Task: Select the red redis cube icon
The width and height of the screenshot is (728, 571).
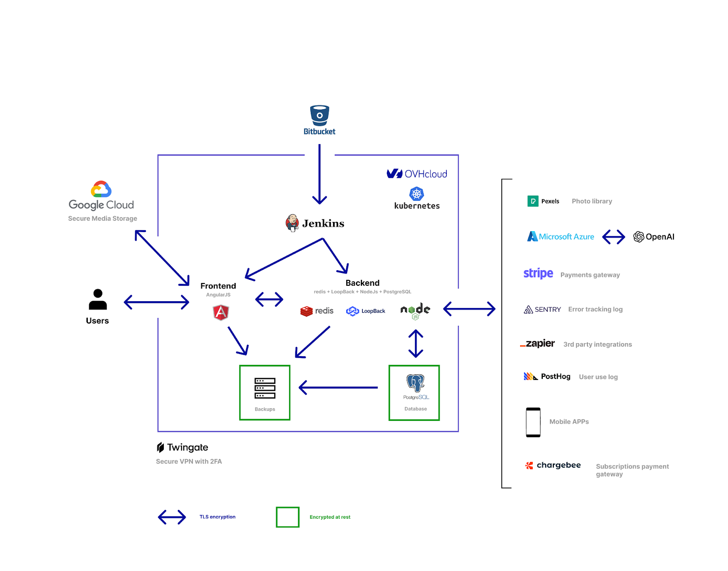Action: 307,311
